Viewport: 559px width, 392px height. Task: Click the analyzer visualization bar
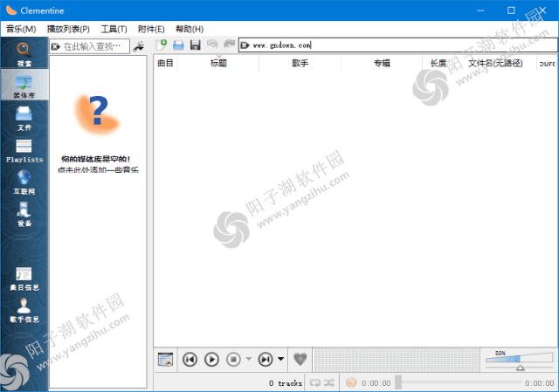pyautogui.click(x=396, y=359)
